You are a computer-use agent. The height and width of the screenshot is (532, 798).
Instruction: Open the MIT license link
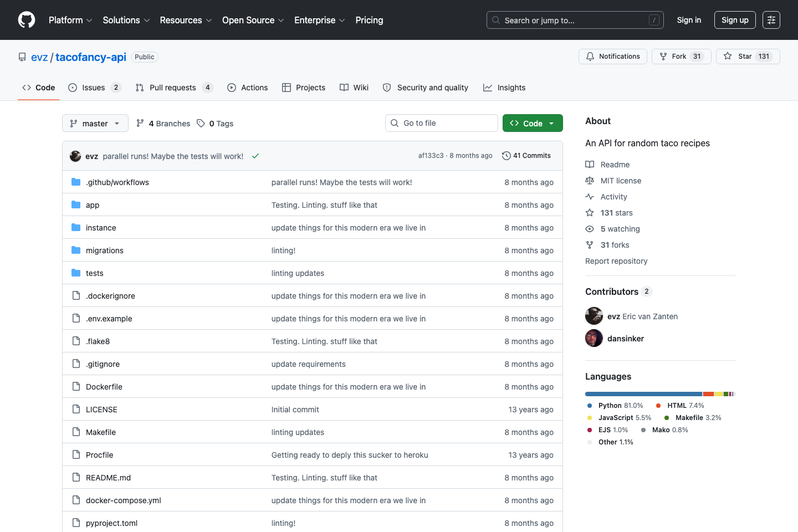(x=621, y=180)
